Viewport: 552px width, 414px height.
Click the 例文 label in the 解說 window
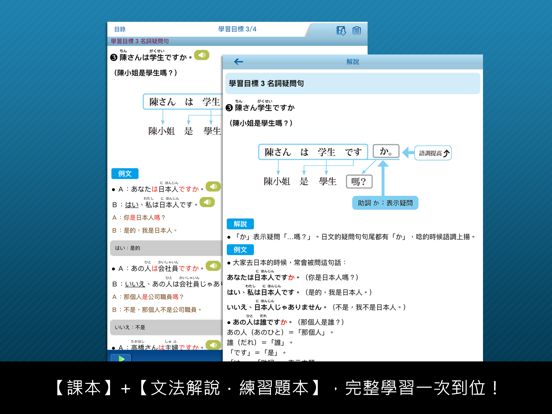(240, 250)
